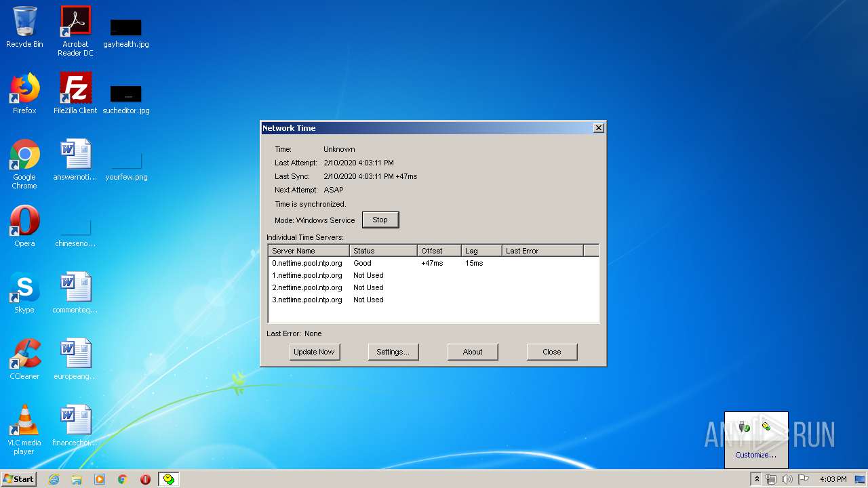
Task: Click the Safely Remove Hardware icon in tray popup
Action: coord(745,426)
